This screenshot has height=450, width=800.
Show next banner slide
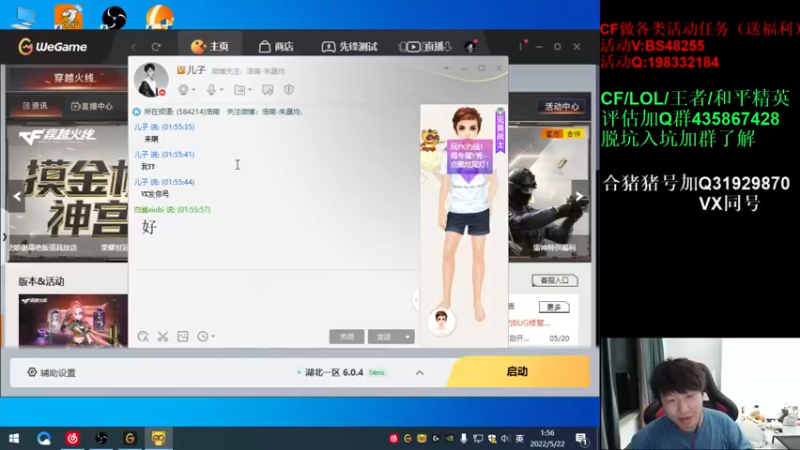[x=579, y=196]
